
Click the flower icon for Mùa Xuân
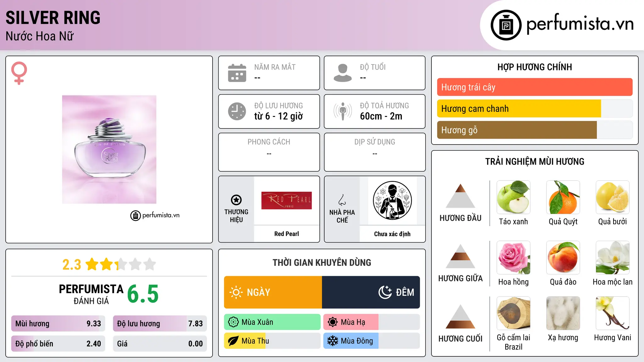(x=233, y=322)
